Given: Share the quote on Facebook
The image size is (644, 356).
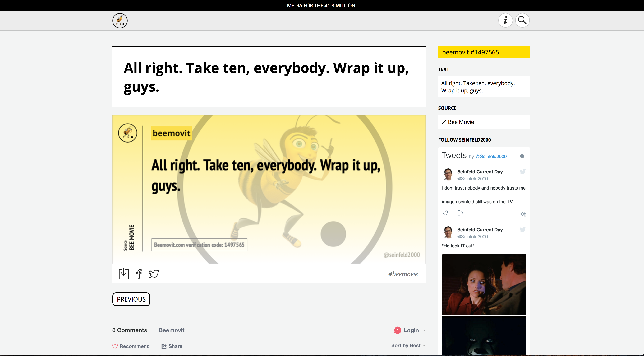Looking at the screenshot, I should pos(139,274).
